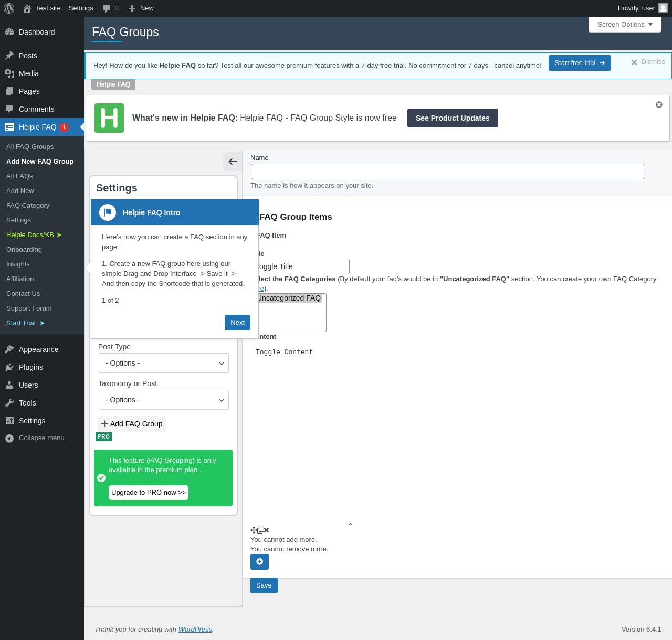Close the What's new notice
Screen dimensions: 672x640
click(x=659, y=105)
